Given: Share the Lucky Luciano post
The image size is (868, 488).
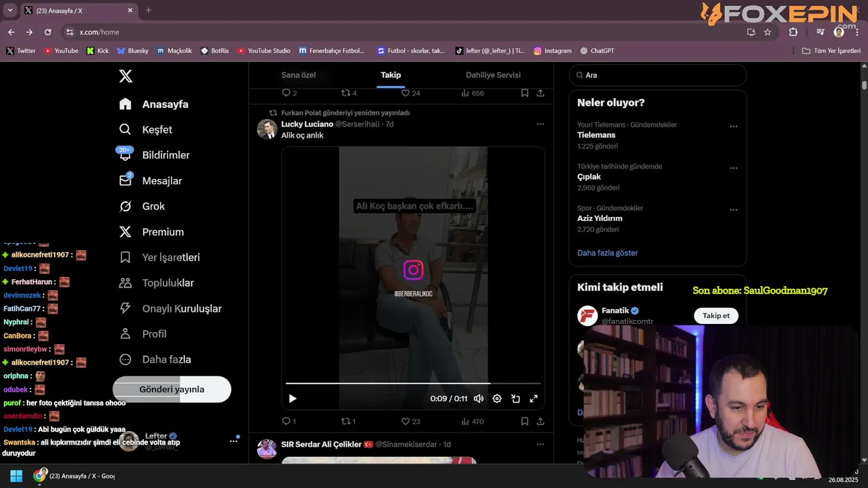Looking at the screenshot, I should pos(540,421).
